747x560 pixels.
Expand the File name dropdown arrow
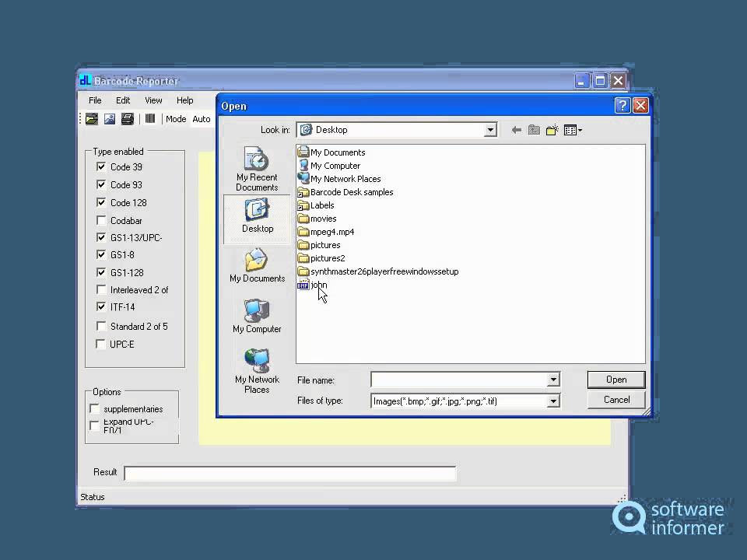[552, 380]
